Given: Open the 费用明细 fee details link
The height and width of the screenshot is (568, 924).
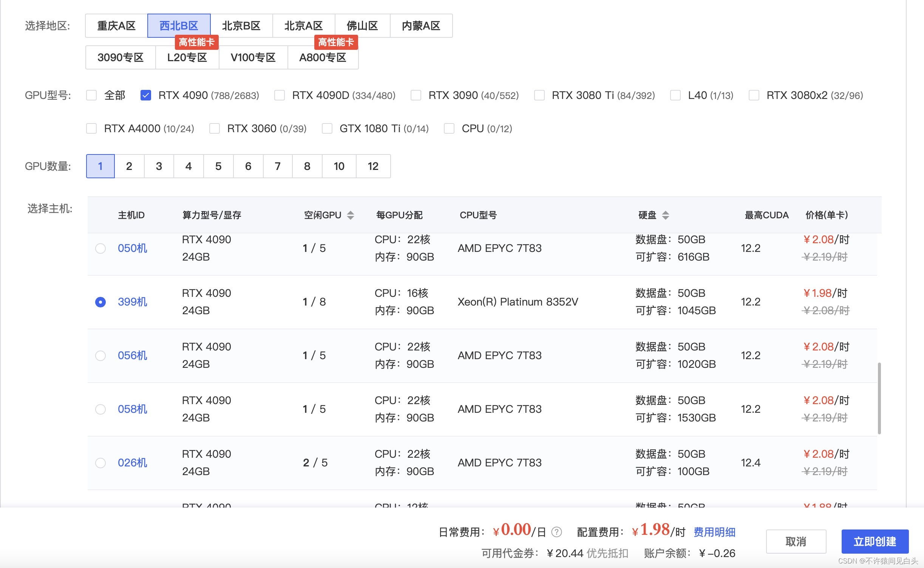Looking at the screenshot, I should (714, 532).
